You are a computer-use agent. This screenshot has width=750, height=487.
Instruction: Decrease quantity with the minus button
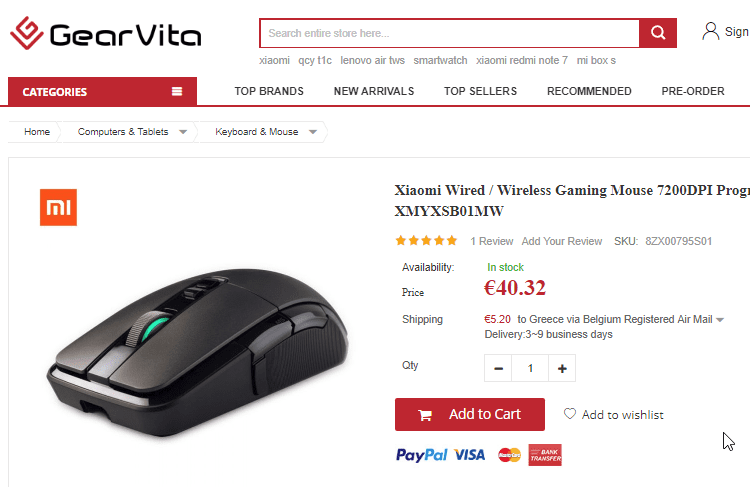point(498,368)
